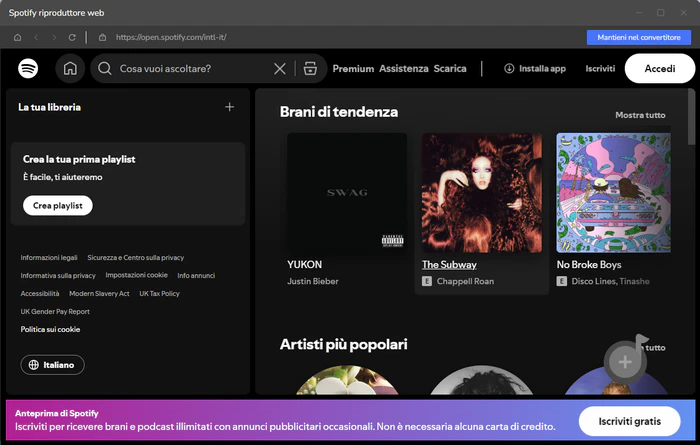
Task: Go forward with the right arrow
Action: point(54,37)
